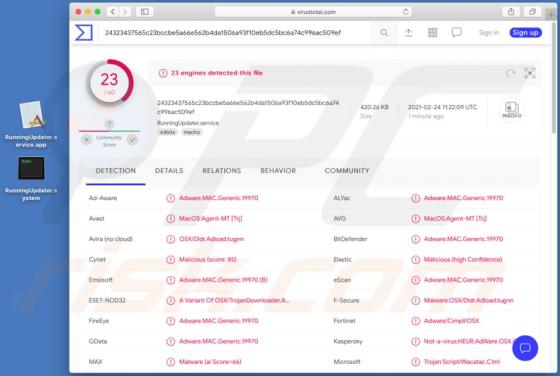Image resolution: width=560 pixels, height=376 pixels.
Task: Vote community score negative with X icon
Action: coord(86,140)
